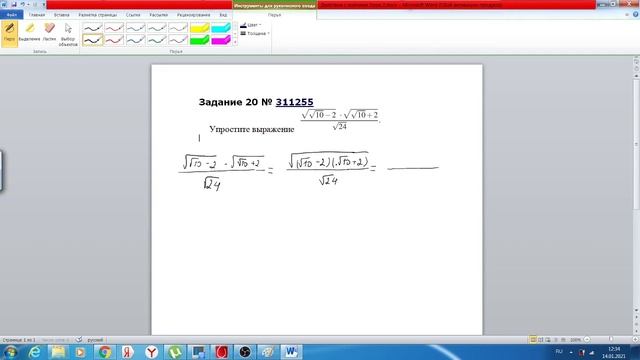Change the RU input language
The image size is (640, 360).
559,352
